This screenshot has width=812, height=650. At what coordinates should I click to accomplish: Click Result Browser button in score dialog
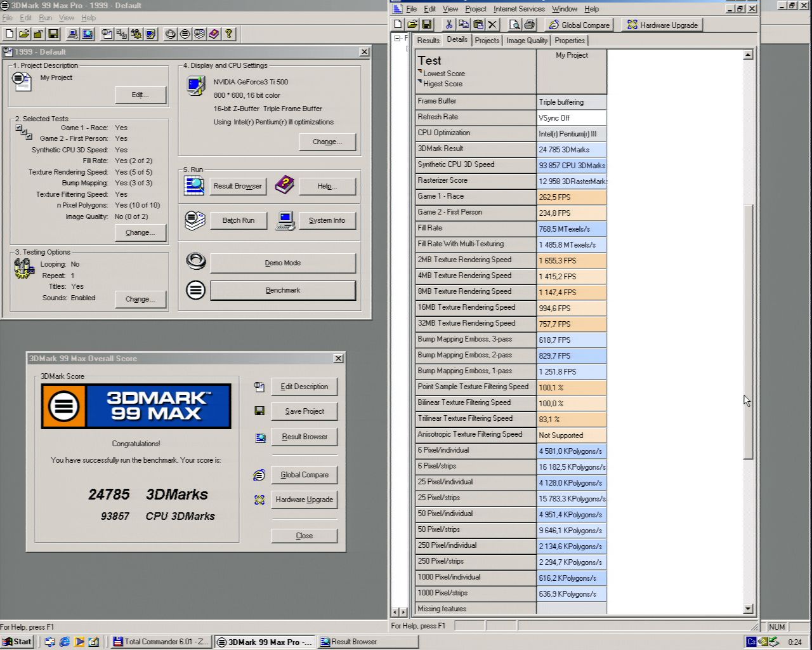click(x=304, y=437)
